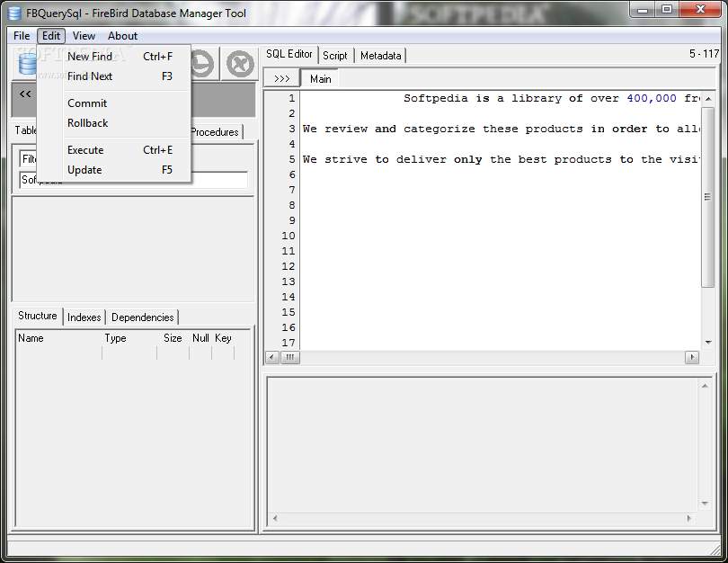728x563 pixels.
Task: Click the editor horizontal scrollbar thumb
Action: pos(289,357)
